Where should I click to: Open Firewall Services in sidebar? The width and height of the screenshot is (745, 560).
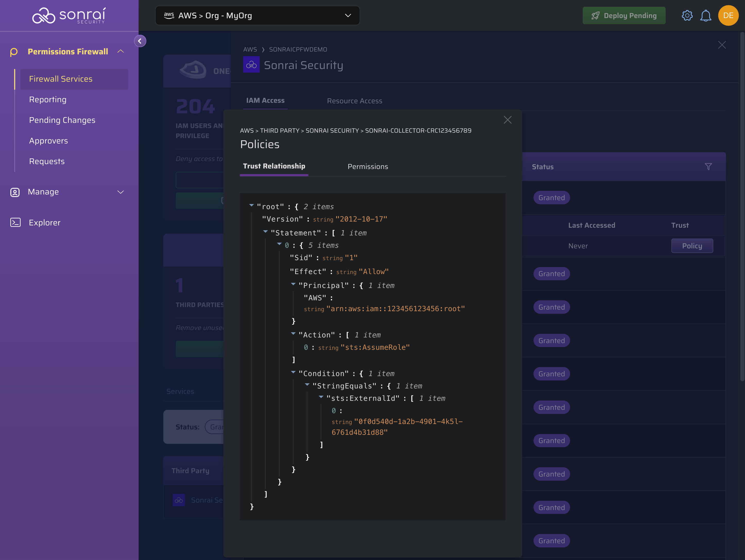(74, 79)
